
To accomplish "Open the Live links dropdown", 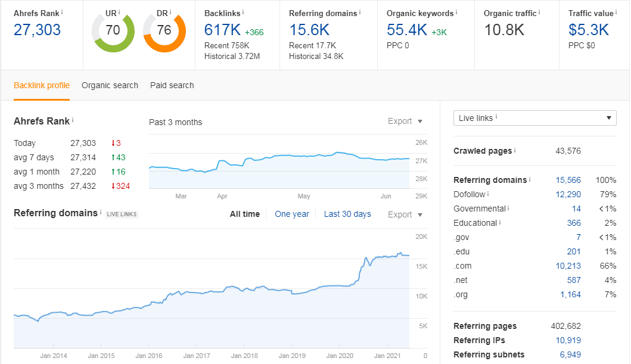I will 535,118.
